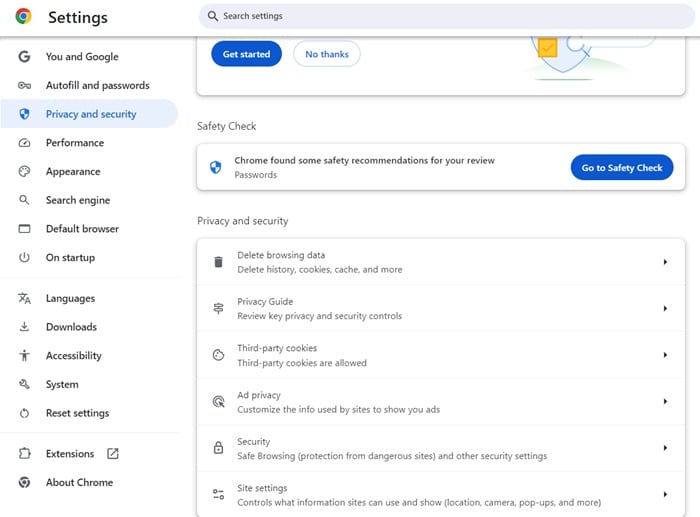Viewport: 700px width, 517px height.
Task: Focus the Search settings input field
Action: point(440,17)
